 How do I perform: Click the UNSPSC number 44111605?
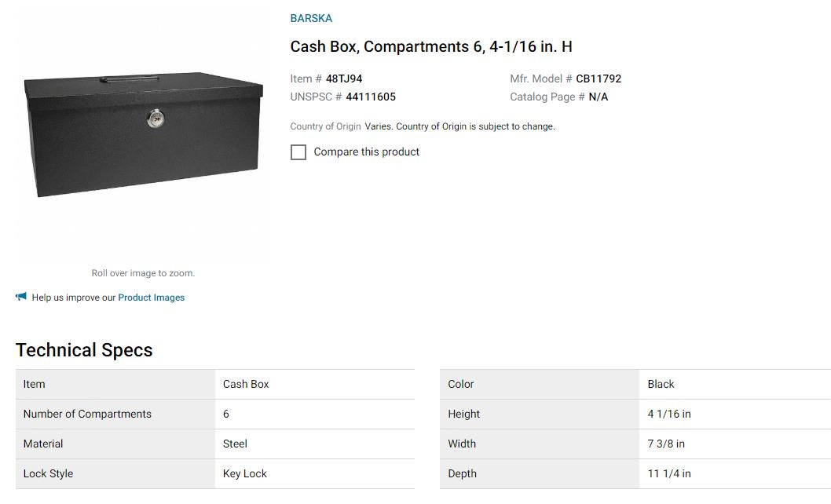pyautogui.click(x=371, y=97)
